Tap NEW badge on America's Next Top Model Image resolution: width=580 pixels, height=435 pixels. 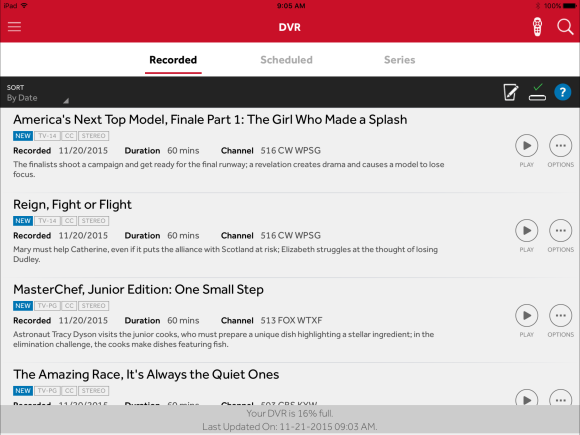[x=23, y=136]
